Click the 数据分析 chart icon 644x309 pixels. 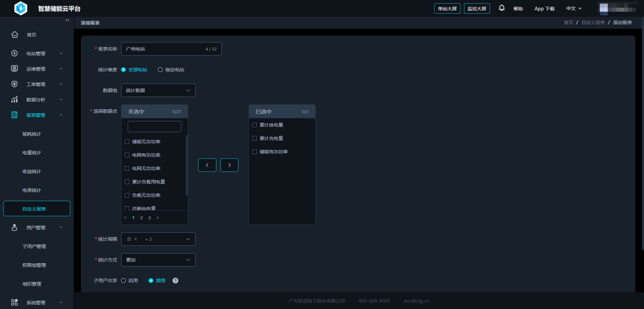(14, 99)
